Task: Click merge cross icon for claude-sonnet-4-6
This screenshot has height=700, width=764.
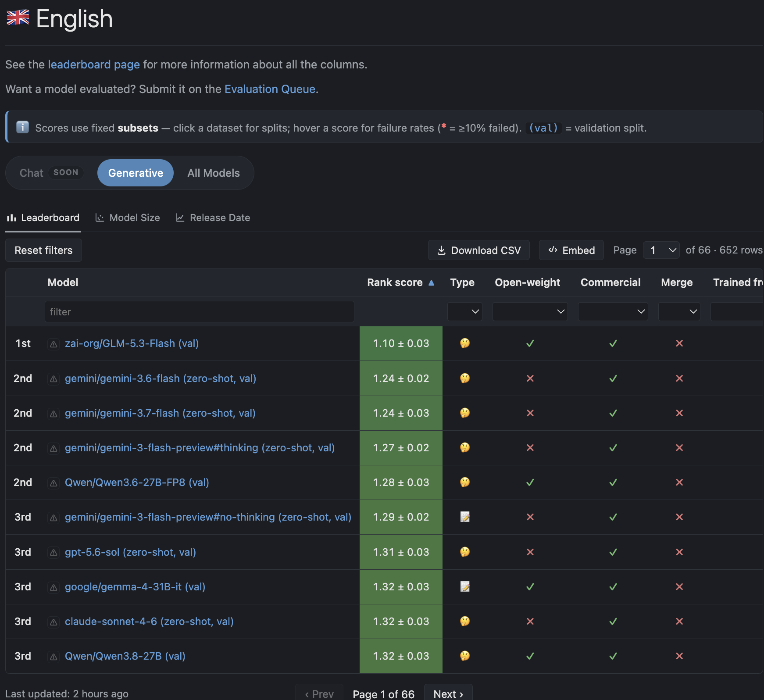Action: (x=679, y=621)
